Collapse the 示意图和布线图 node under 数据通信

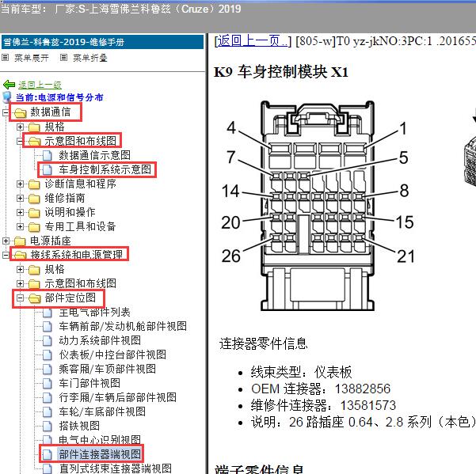[20, 141]
